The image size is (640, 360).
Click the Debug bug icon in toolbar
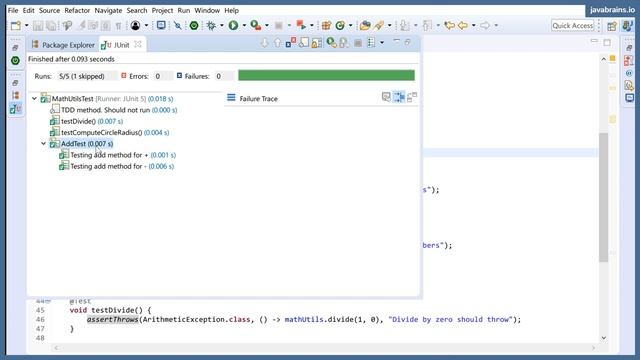pyautogui.click(x=211, y=25)
